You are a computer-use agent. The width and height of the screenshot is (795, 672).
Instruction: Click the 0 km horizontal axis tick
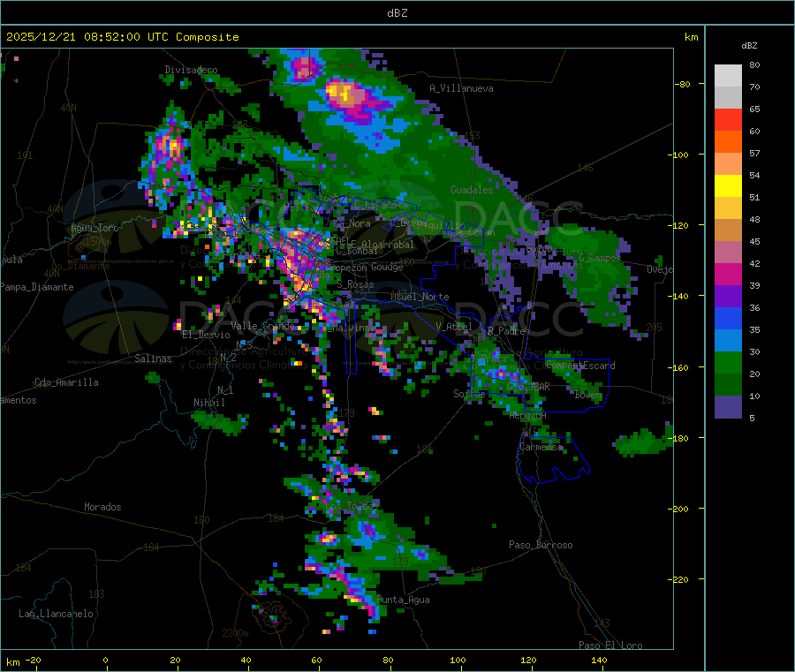click(x=105, y=660)
